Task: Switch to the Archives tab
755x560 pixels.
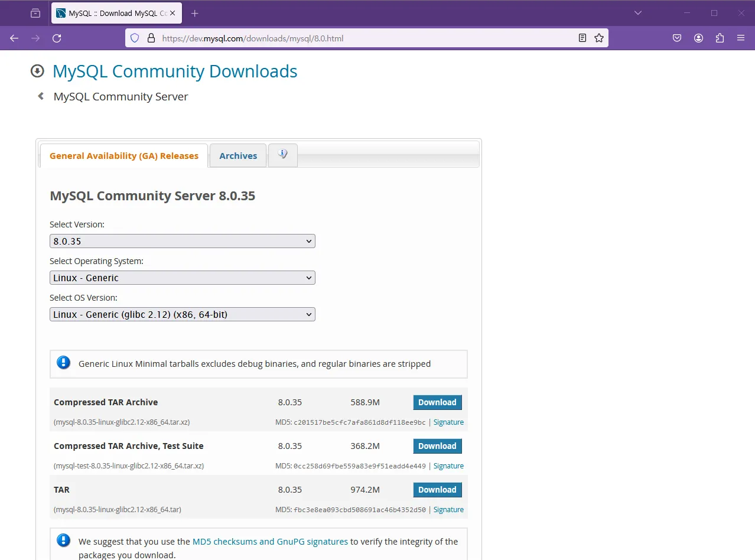Action: click(x=238, y=156)
